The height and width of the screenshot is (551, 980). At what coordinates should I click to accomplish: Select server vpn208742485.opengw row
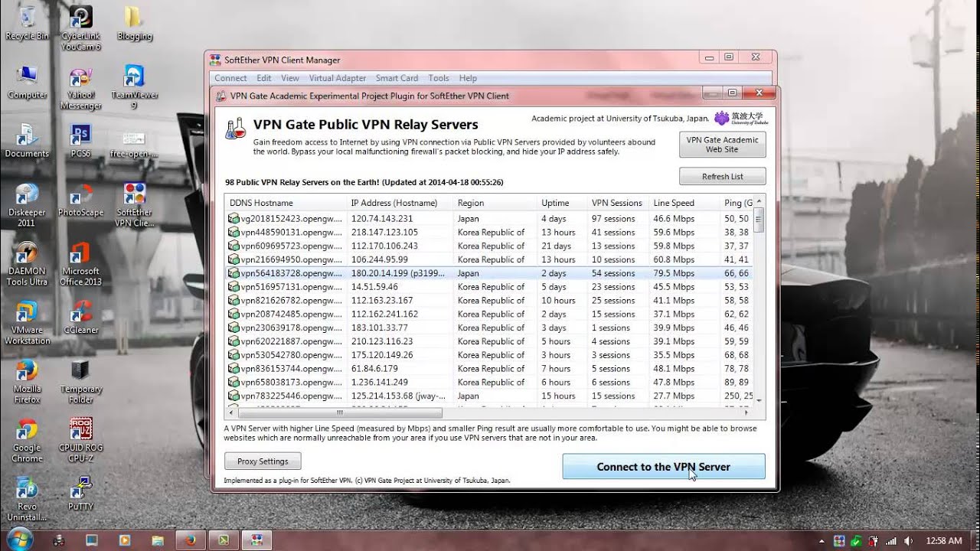pos(488,314)
